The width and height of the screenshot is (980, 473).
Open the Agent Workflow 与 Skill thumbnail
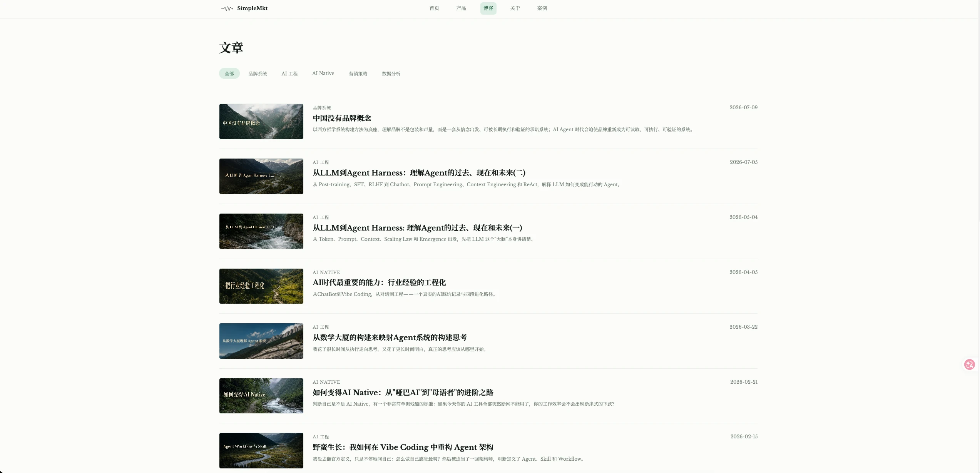click(x=261, y=451)
